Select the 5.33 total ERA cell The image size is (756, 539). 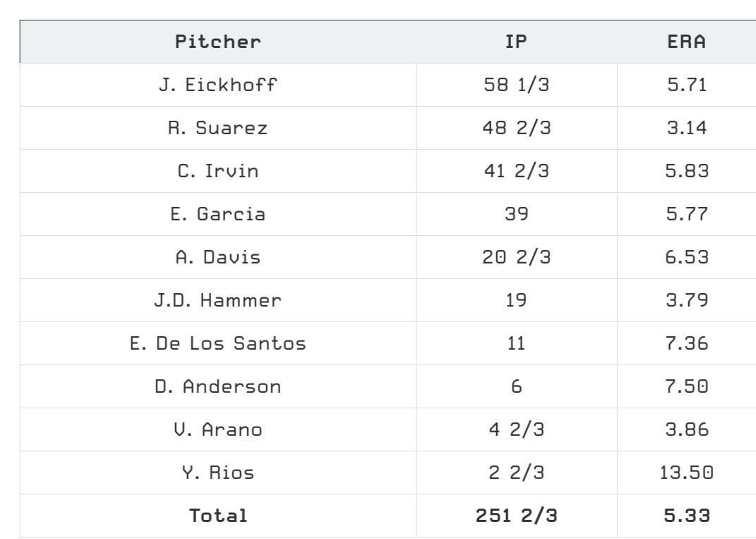(x=687, y=516)
